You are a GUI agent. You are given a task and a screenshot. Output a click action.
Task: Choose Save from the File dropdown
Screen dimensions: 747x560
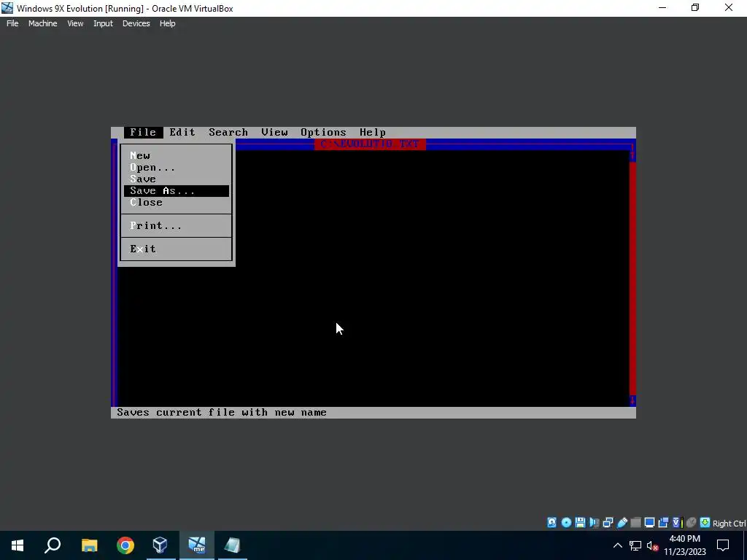pyautogui.click(x=177, y=179)
